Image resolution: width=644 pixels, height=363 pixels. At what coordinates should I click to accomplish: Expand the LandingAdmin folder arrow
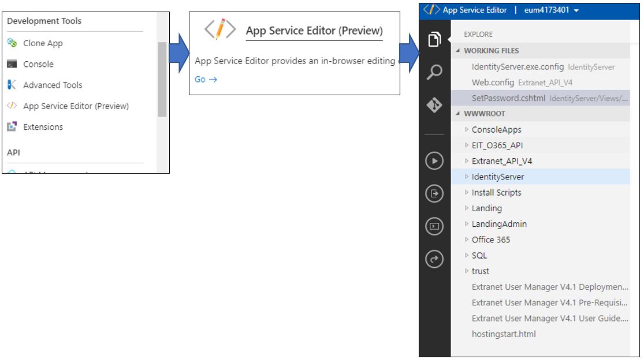pos(466,224)
